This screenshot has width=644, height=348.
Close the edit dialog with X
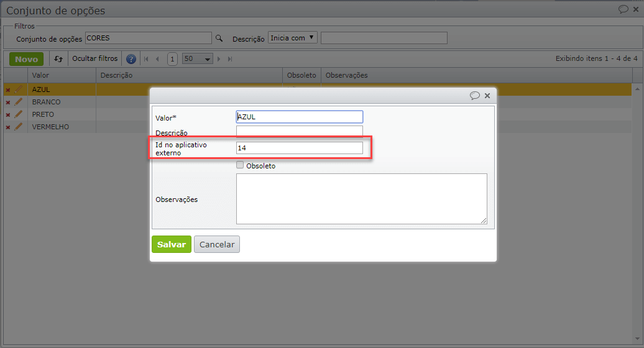pos(487,96)
